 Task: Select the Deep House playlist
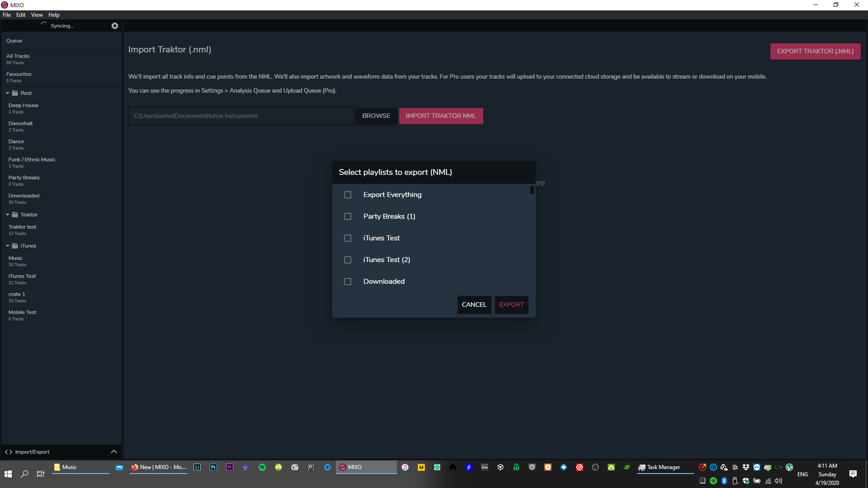pos(62,108)
